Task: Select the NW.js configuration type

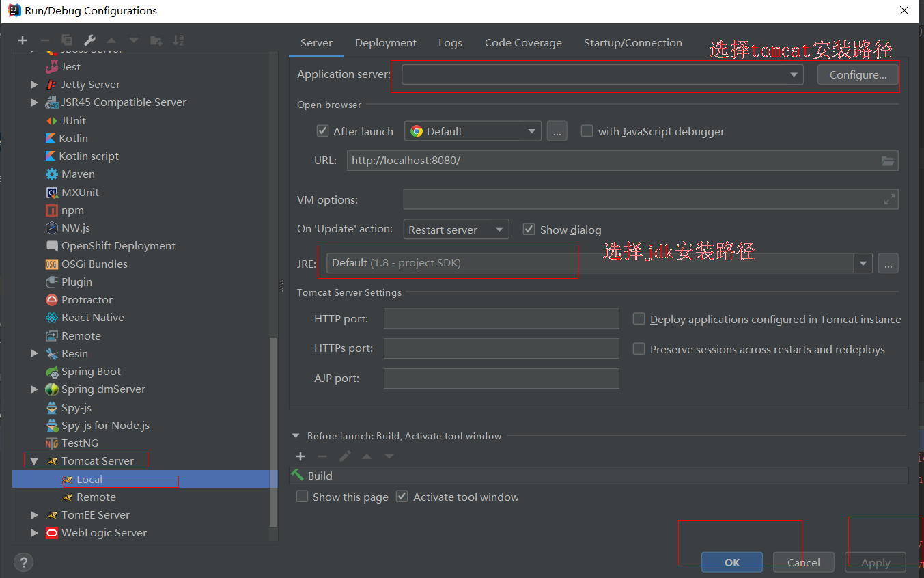Action: (x=76, y=228)
